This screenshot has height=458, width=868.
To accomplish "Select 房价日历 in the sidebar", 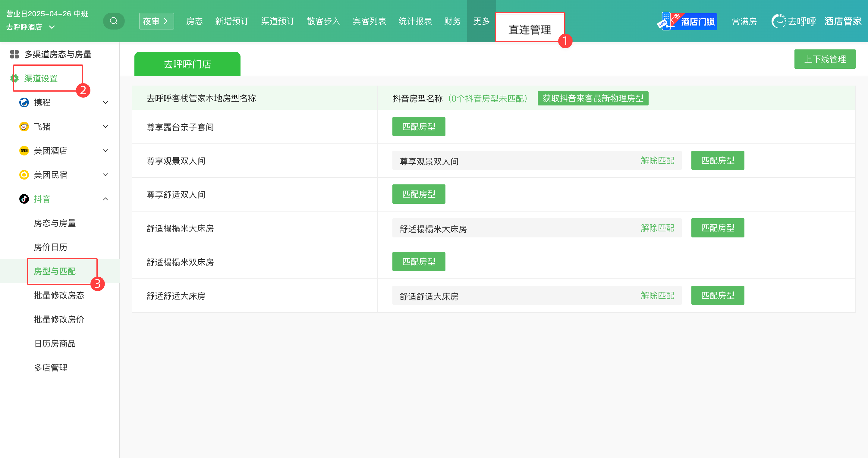I will (x=51, y=247).
